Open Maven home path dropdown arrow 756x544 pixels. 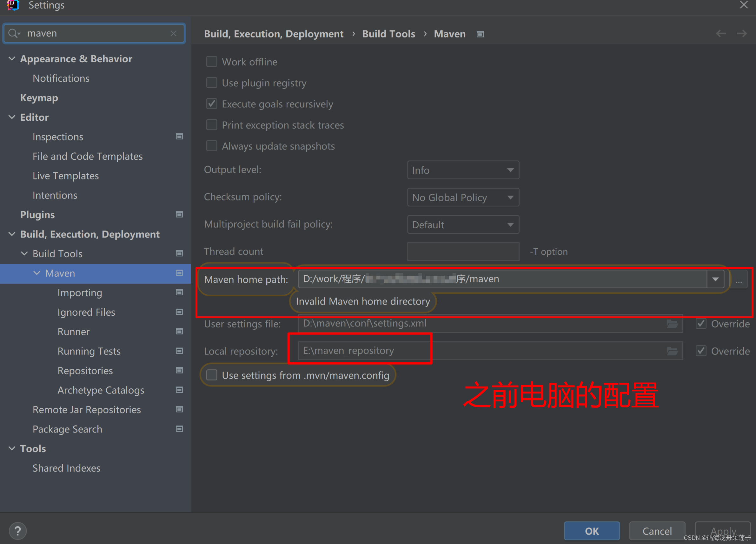tap(715, 279)
